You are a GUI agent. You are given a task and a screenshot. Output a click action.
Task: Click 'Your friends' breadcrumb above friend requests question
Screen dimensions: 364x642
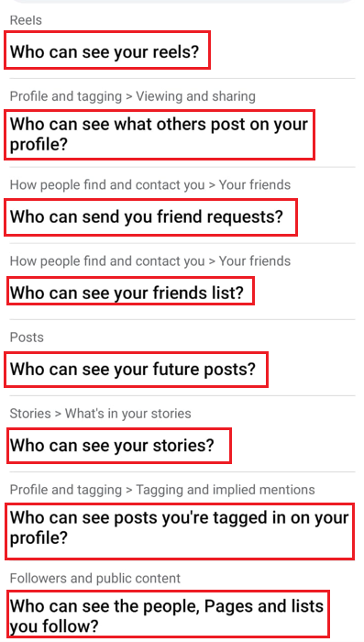tap(255, 184)
